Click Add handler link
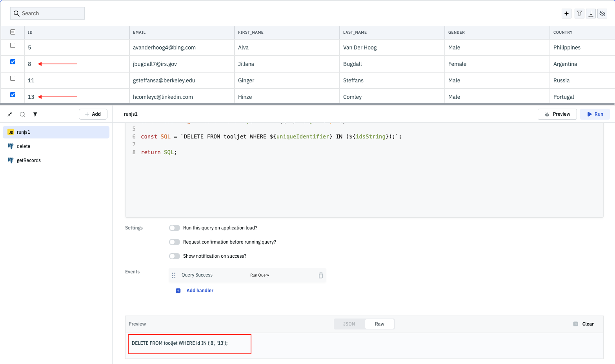 [x=200, y=291]
